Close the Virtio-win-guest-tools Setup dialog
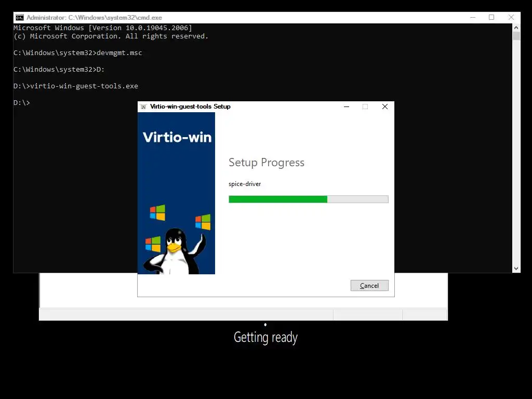The height and width of the screenshot is (399, 532). [385, 107]
